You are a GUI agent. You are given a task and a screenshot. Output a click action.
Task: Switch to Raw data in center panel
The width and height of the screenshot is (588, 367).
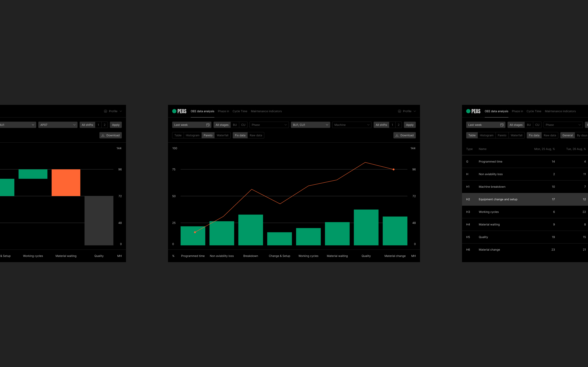pos(256,135)
